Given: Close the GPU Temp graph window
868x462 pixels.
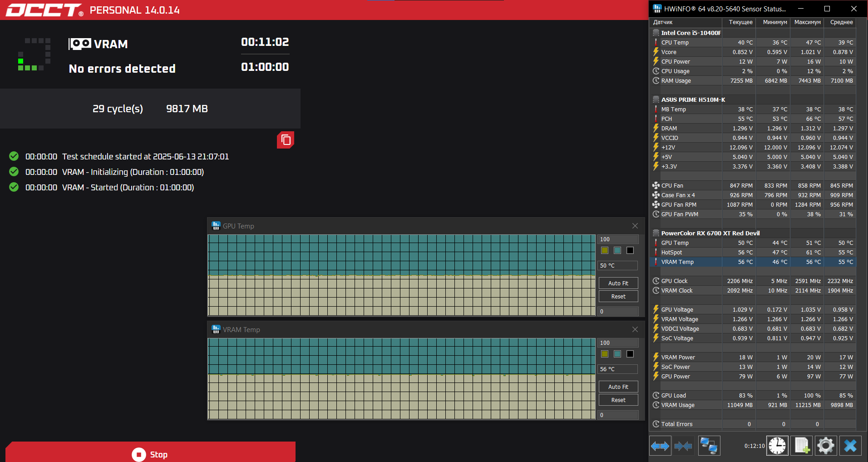Looking at the screenshot, I should 635,226.
